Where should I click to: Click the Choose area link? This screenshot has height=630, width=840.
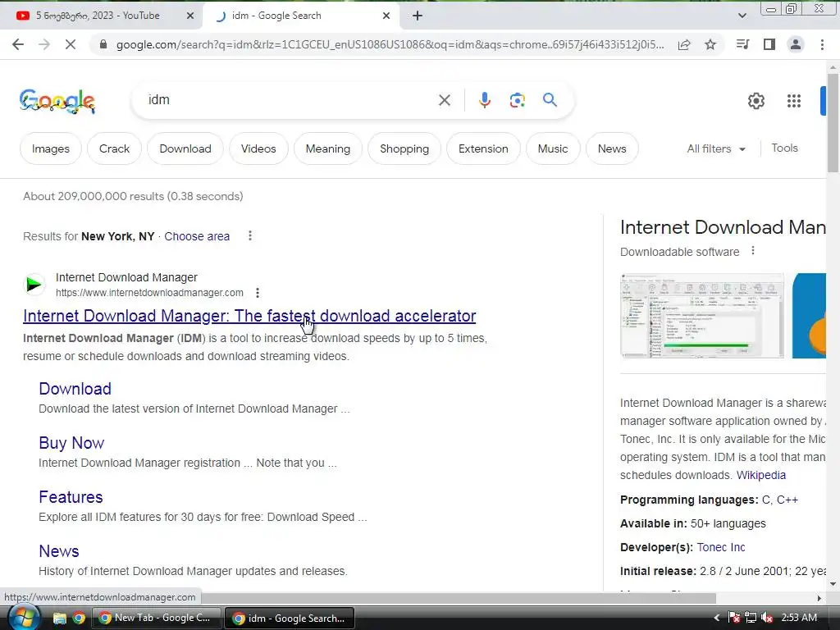click(x=197, y=236)
